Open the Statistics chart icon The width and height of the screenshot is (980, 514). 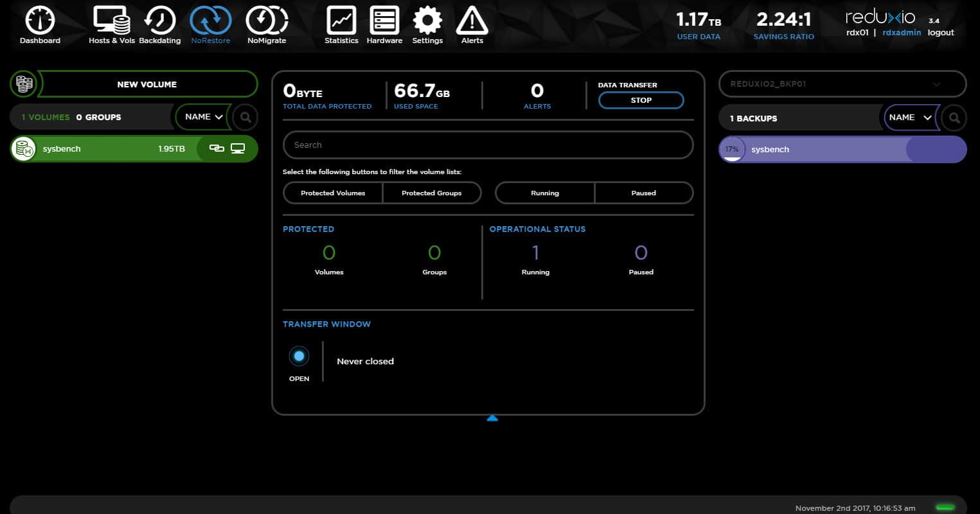pos(341,20)
